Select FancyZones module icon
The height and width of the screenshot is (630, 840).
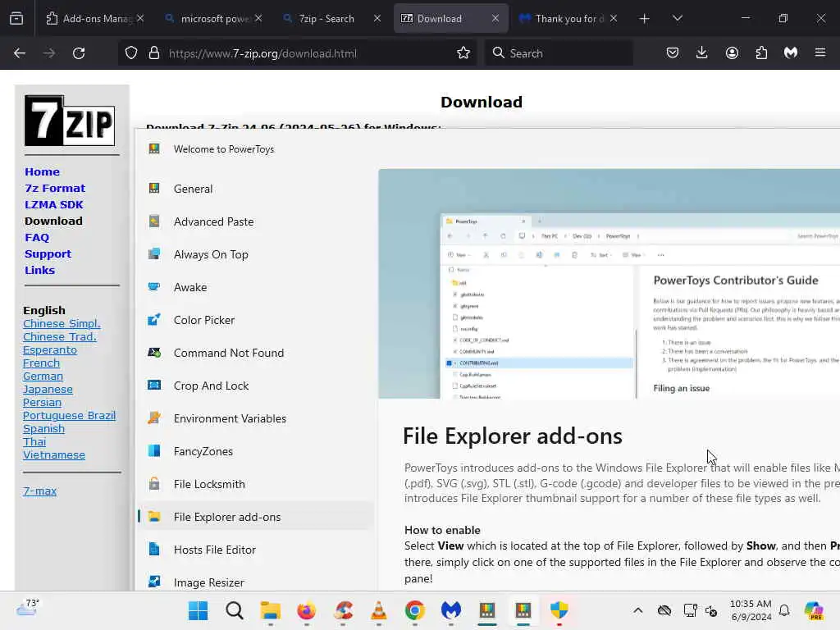coord(154,451)
